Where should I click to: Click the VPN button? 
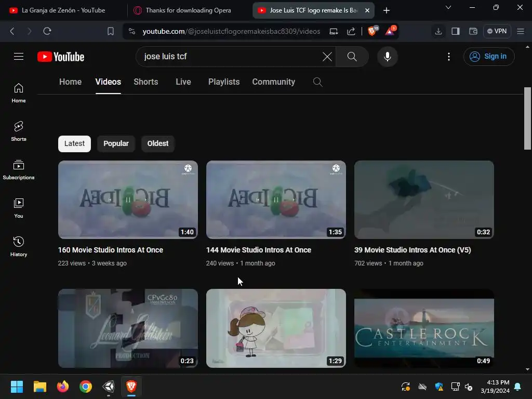(497, 31)
